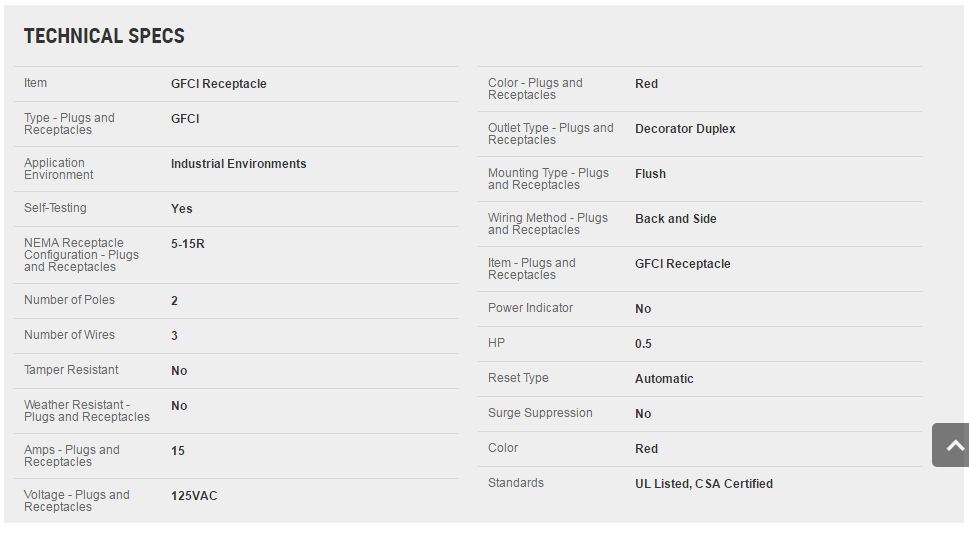Select the Power Indicator label
This screenshot has height=535, width=969.
point(530,308)
